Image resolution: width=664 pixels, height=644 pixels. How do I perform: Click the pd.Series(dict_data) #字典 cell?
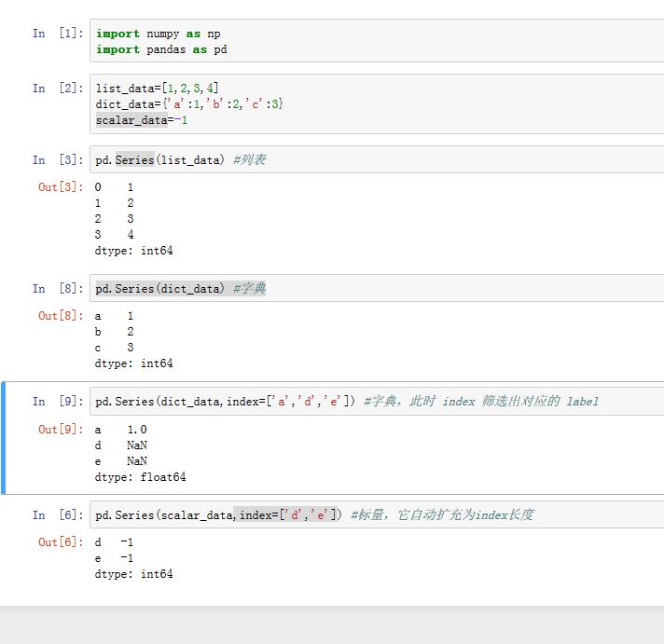point(373,289)
